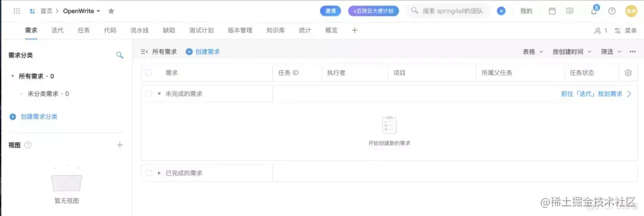Click the arrow after 前往「迭代」规划需求
Viewport: 644px width, 216px height.
[629, 94]
